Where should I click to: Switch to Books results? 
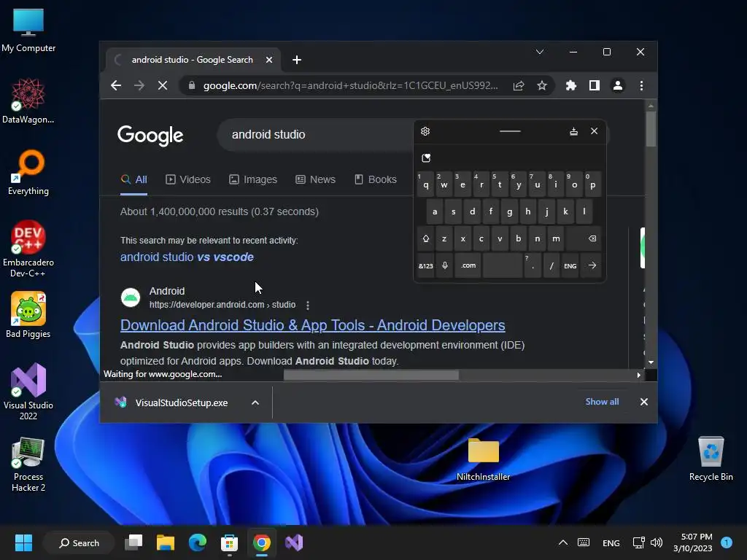[376, 179]
